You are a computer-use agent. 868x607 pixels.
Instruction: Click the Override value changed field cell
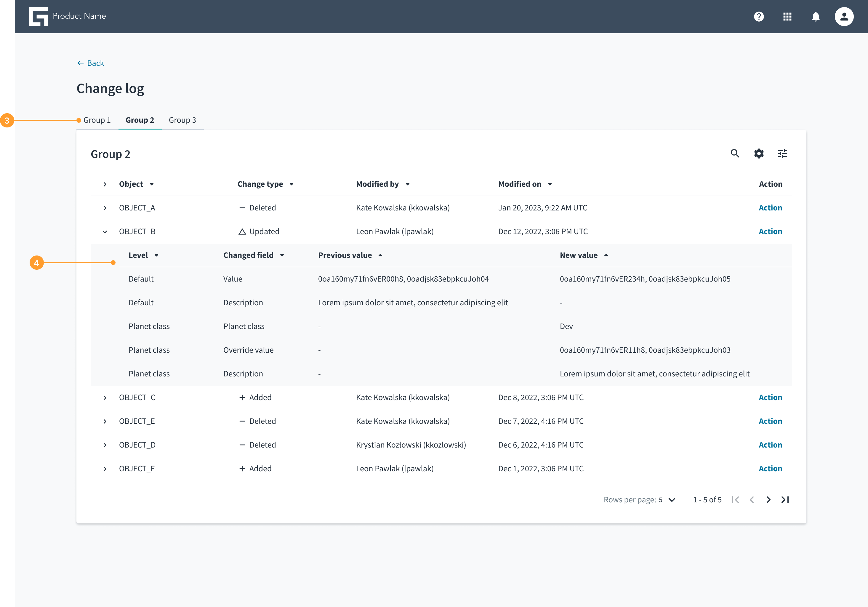(x=248, y=350)
